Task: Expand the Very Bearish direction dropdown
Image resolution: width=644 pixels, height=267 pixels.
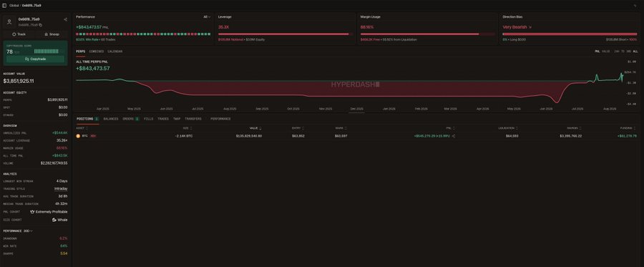Action: [517, 27]
